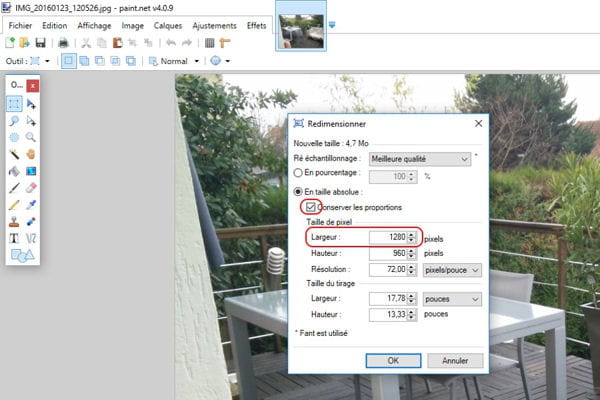Choose Invert (xor) selection mode
Screen dimensions: 600x400
[x=131, y=61]
